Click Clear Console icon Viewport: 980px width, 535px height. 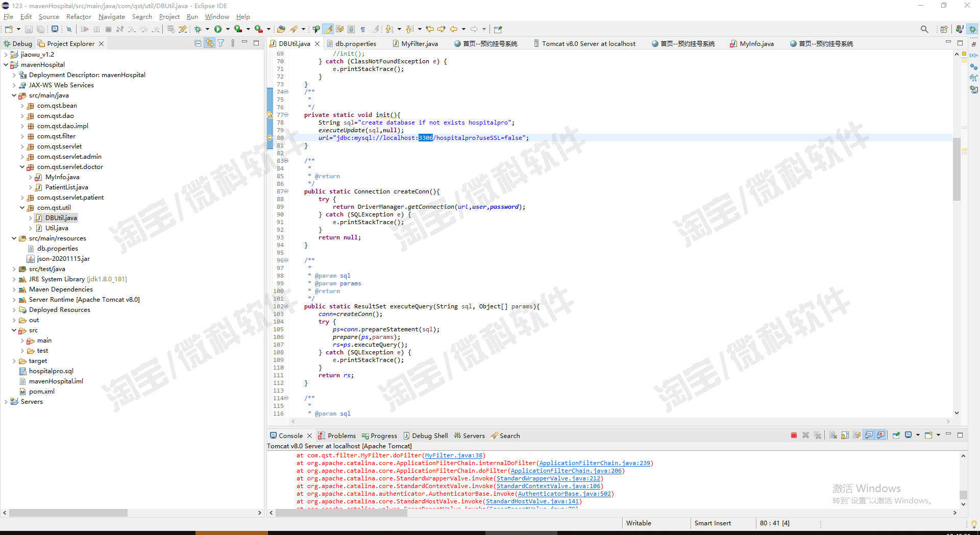[x=833, y=435]
